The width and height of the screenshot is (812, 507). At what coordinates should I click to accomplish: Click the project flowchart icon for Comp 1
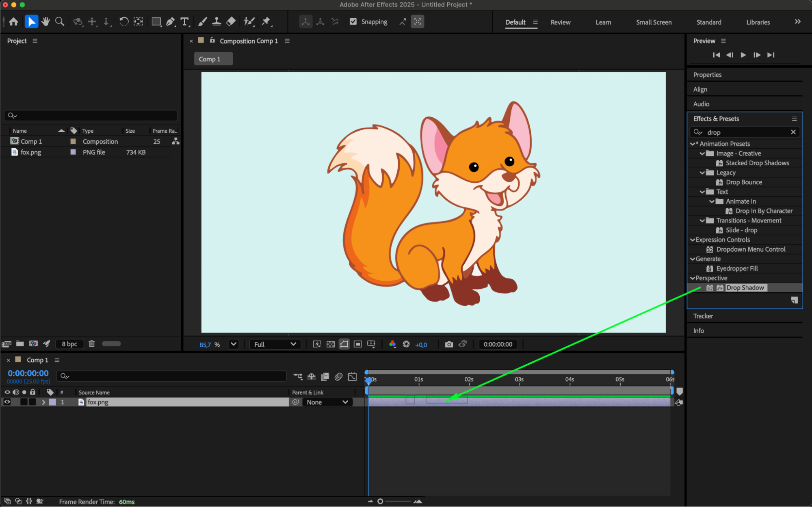(175, 141)
